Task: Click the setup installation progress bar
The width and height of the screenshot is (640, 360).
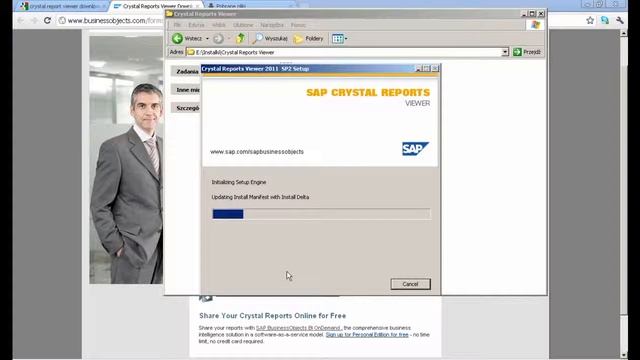Action: coord(321,214)
